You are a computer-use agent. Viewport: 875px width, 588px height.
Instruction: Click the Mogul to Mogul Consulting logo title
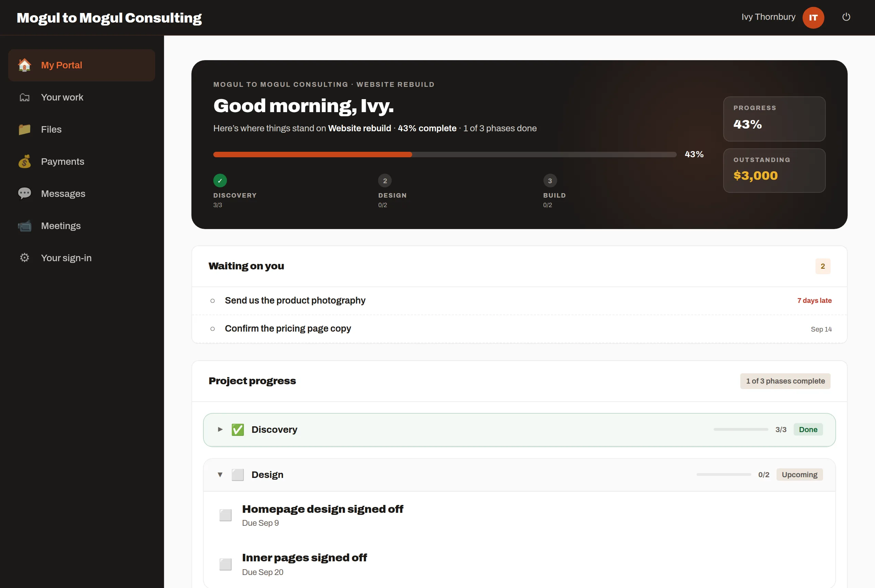(109, 18)
